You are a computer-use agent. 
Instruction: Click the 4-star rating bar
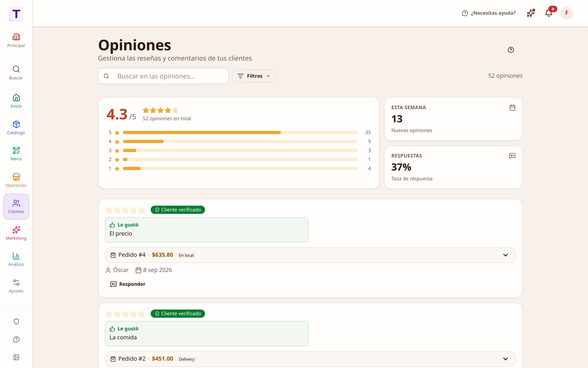[240, 141]
